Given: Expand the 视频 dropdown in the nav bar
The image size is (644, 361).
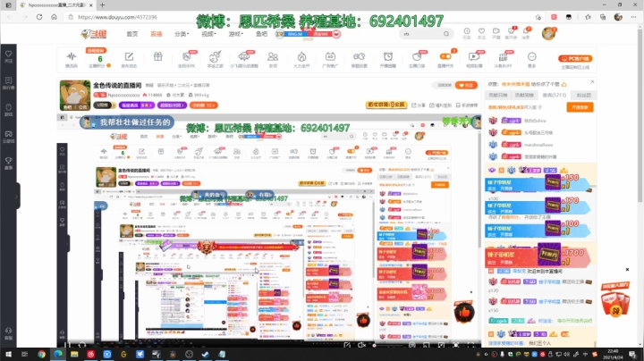Looking at the screenshot, I should [x=208, y=34].
